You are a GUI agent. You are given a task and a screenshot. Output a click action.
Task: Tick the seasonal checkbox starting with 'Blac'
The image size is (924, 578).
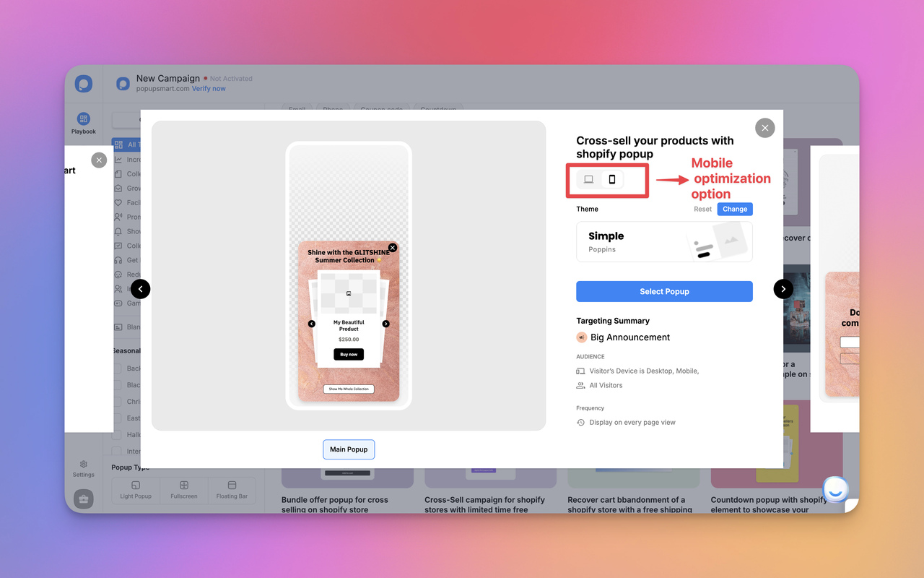117,385
